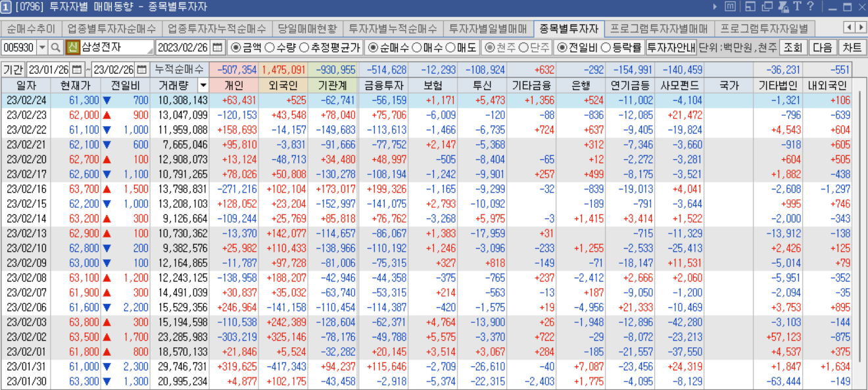Viewport: 868px width, 390px height.
Task: Click the play arrow icon in title bar
Action: pyautogui.click(x=715, y=7)
